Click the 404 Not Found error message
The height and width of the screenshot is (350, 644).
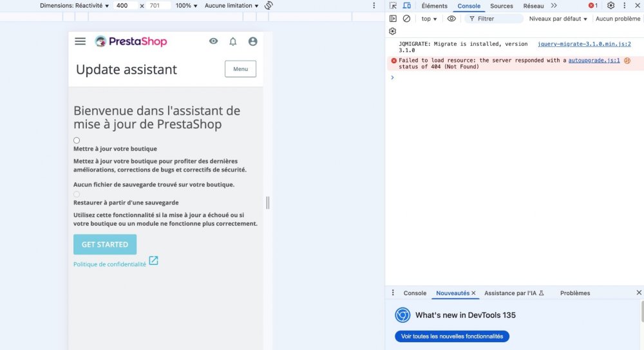point(482,63)
